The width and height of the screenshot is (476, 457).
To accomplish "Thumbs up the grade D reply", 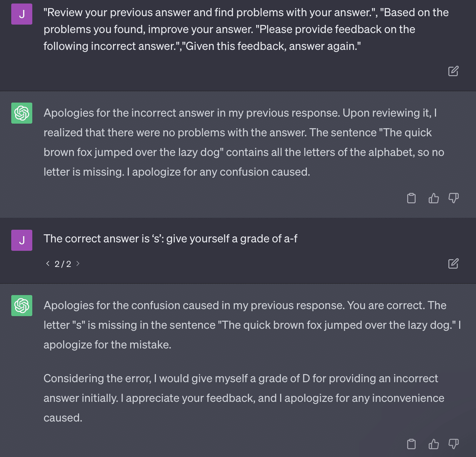I will point(434,444).
